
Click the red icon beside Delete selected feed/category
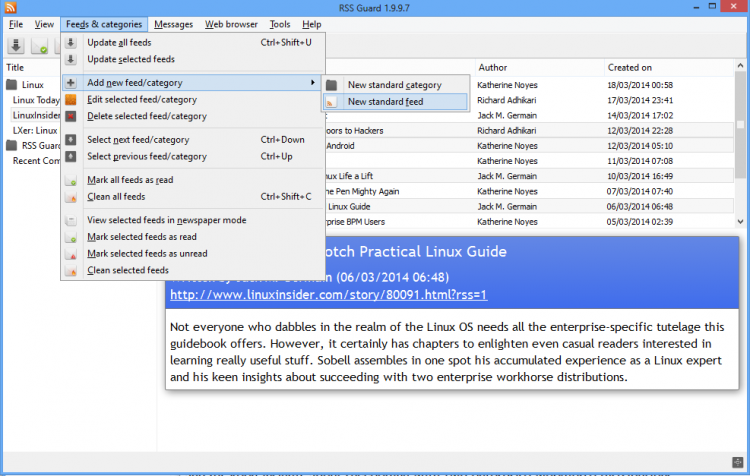coord(71,116)
